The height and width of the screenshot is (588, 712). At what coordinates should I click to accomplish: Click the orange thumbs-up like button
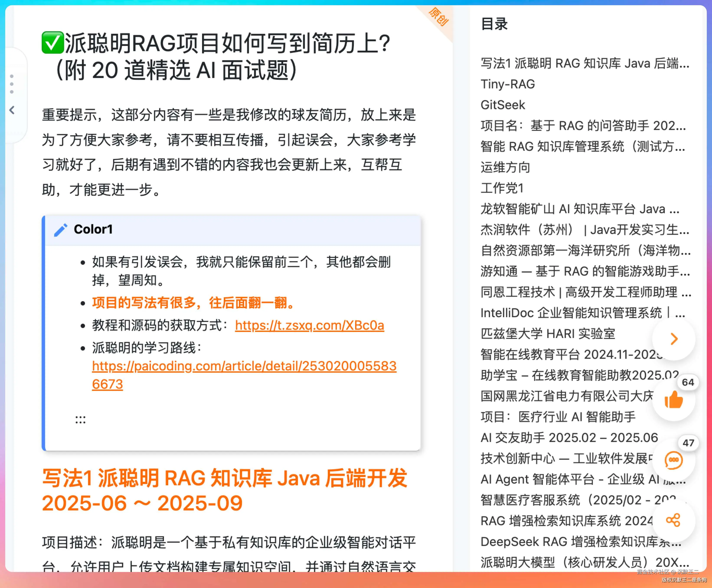coord(673,400)
